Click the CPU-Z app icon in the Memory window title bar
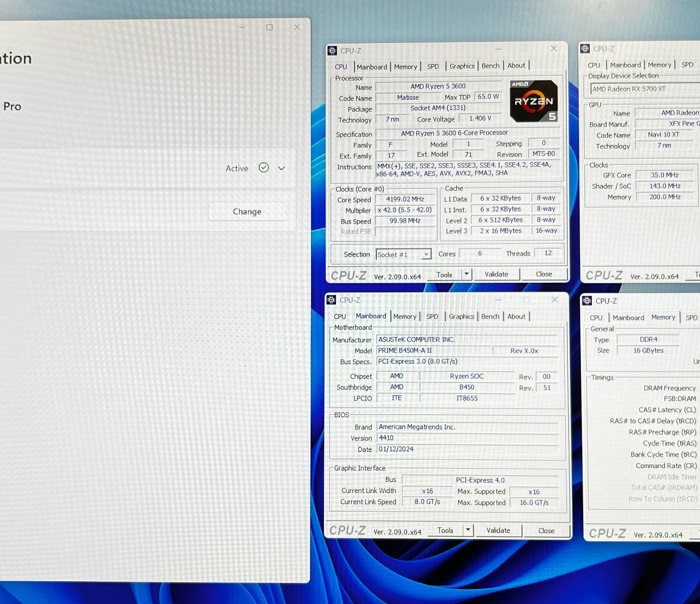700x604 pixels. click(x=587, y=301)
